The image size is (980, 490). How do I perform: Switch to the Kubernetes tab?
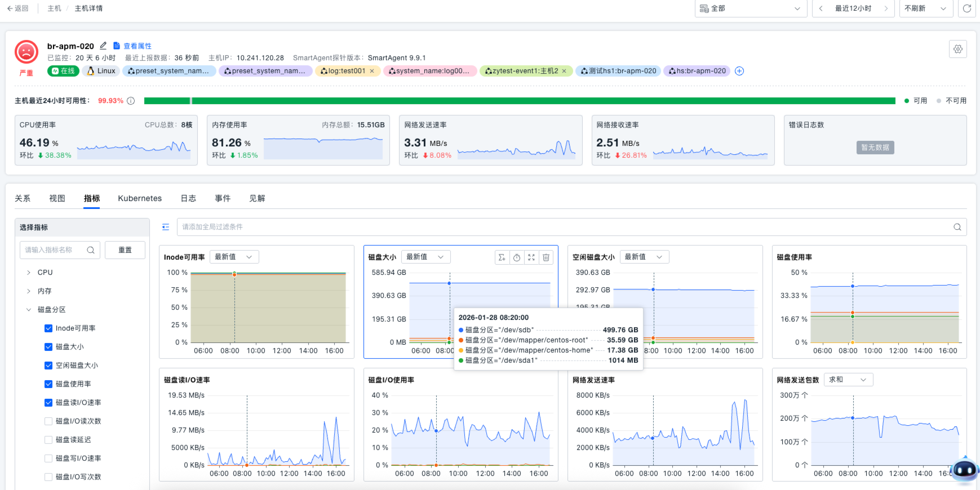pyautogui.click(x=140, y=198)
